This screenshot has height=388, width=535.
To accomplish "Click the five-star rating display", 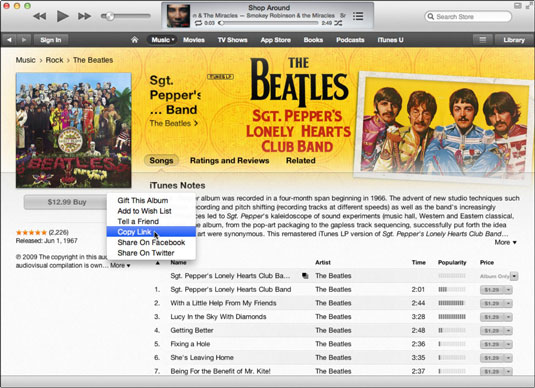I will 31,232.
